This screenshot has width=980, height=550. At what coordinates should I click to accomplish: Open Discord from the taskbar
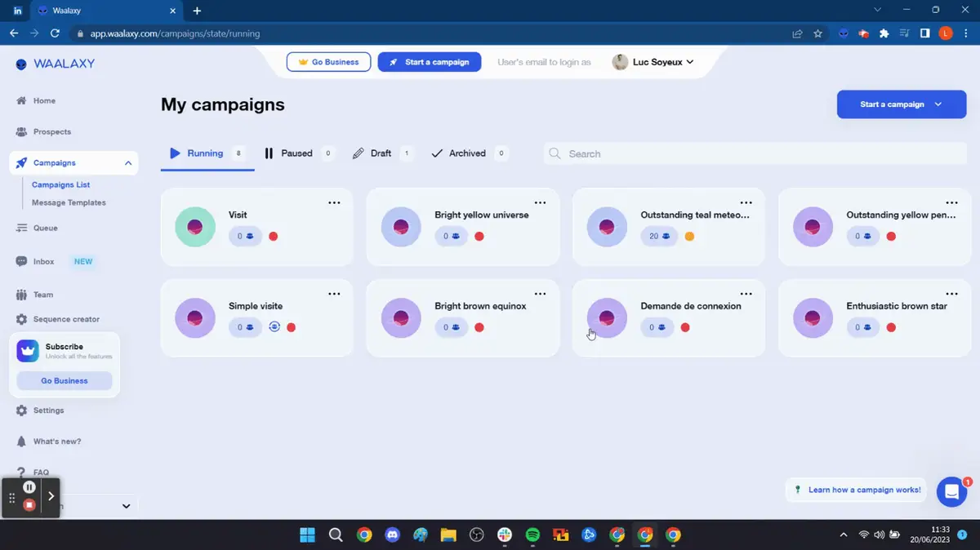[x=392, y=535]
